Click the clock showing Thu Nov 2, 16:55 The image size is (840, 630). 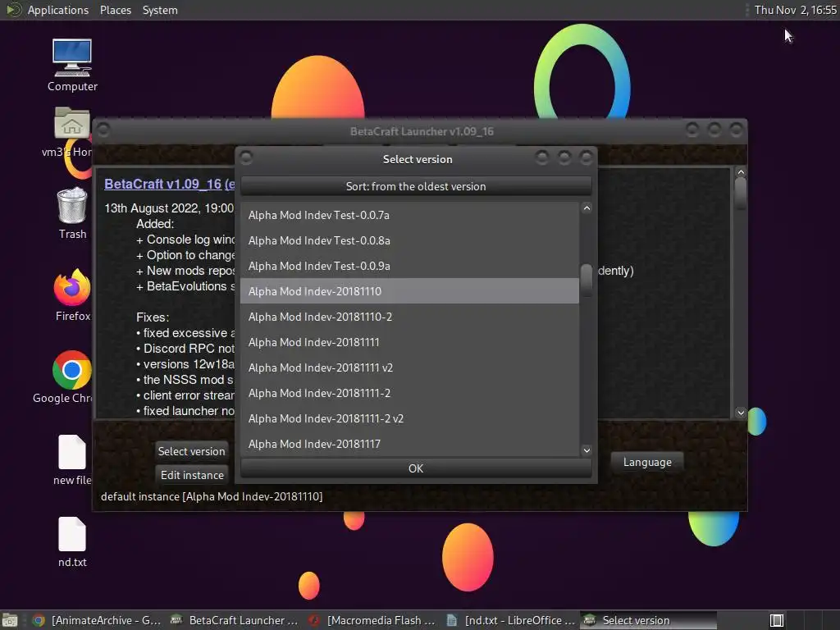(795, 10)
